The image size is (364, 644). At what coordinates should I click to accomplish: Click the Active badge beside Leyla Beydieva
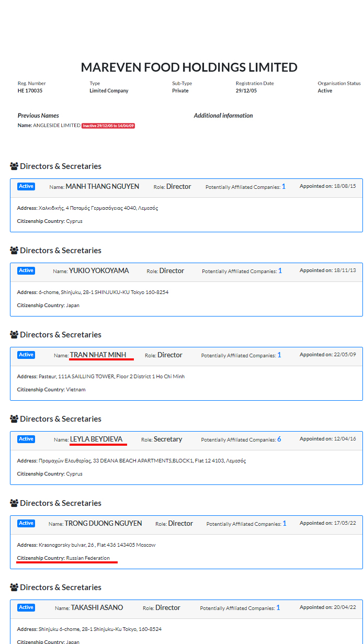click(x=26, y=439)
